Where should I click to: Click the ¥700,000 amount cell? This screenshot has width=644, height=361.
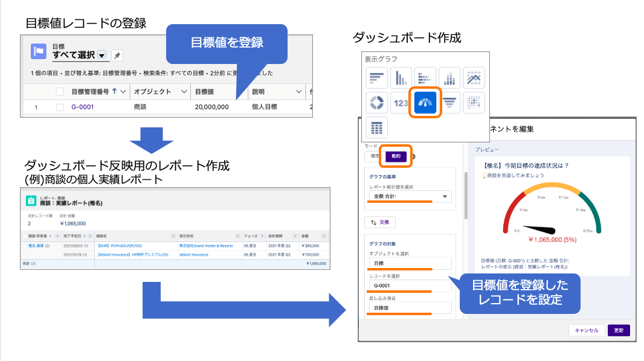[311, 255]
